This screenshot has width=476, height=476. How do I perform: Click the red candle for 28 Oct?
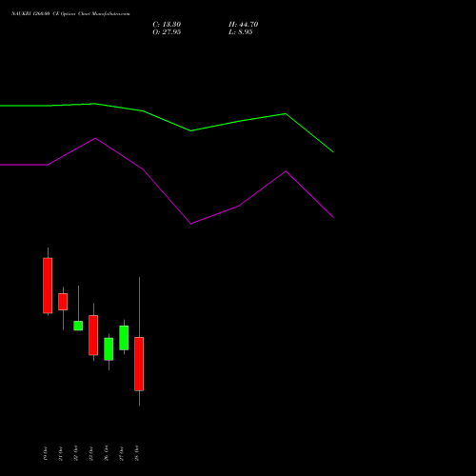tap(139, 364)
